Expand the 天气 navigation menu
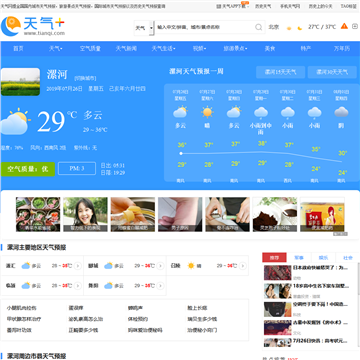The height and width of the screenshot is (360, 360). pyautogui.click(x=56, y=49)
